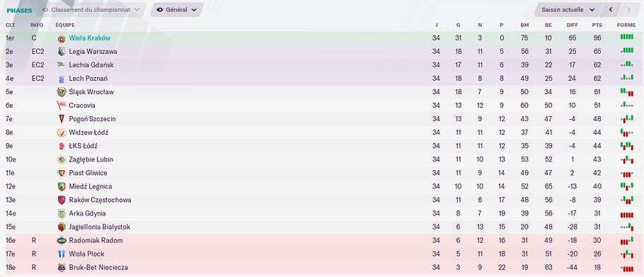This screenshot has width=644, height=277.
Task: Switch to the PHASES tab
Action: coord(19,11)
